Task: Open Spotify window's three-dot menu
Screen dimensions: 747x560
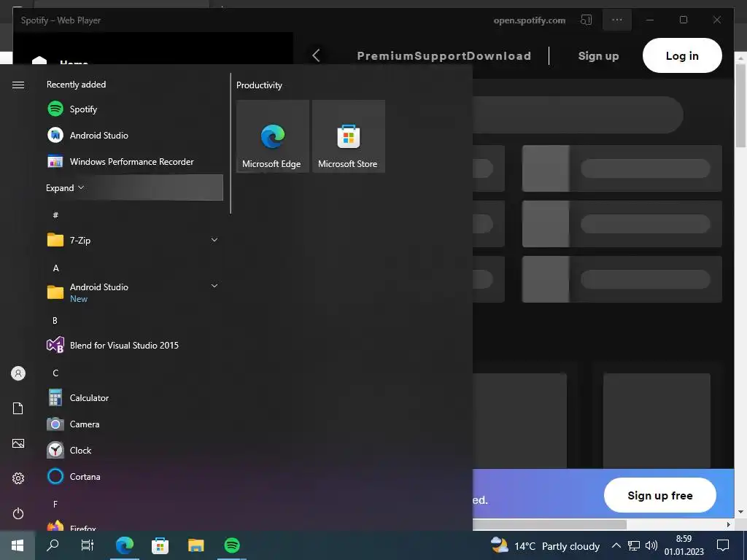Action: click(617, 20)
